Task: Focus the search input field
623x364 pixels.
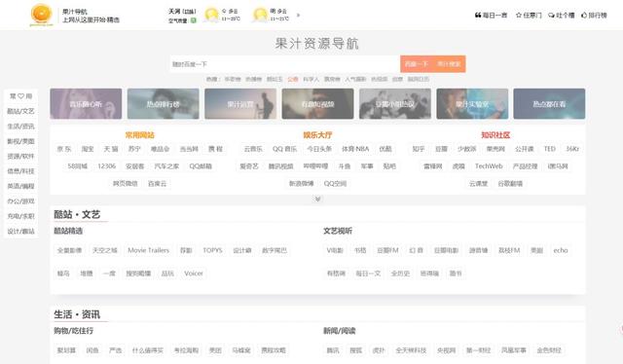Action: pos(285,64)
